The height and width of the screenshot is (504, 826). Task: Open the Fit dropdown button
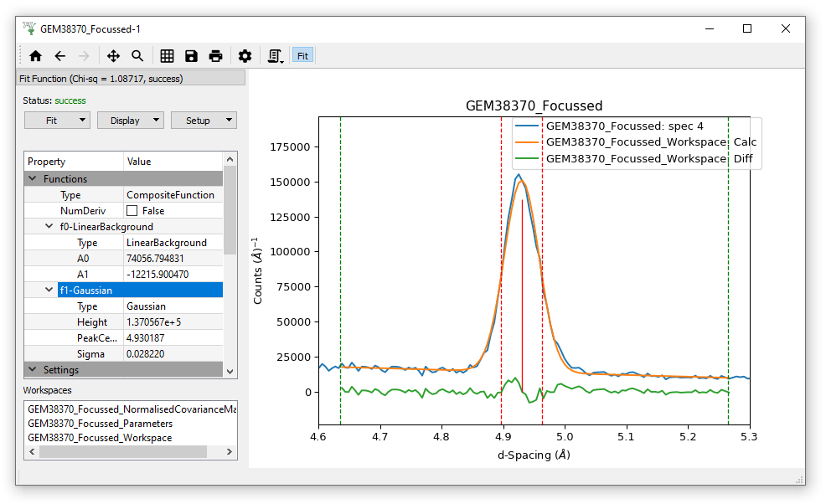pos(56,121)
